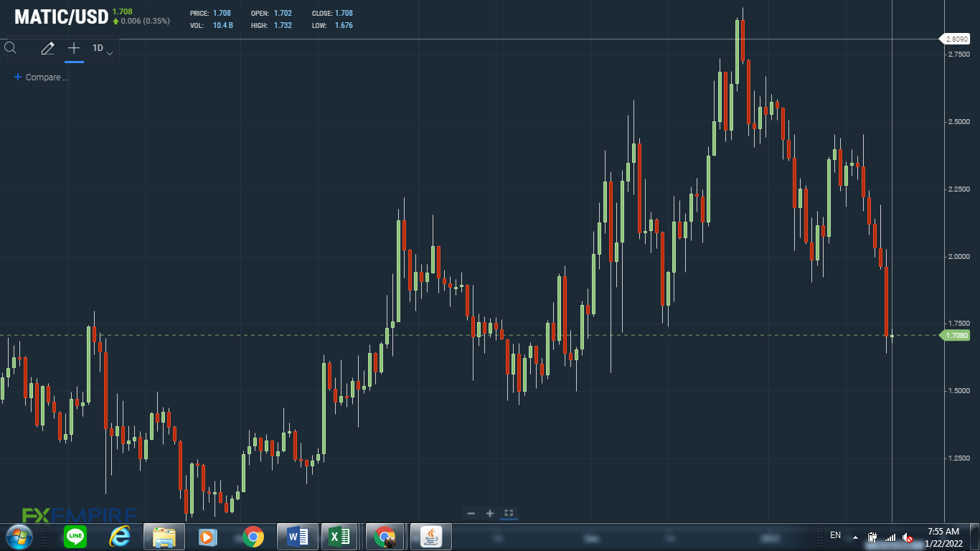Screen dimensions: 980x551
Task: Click the CLOSE 1.708 value
Action: coord(344,14)
